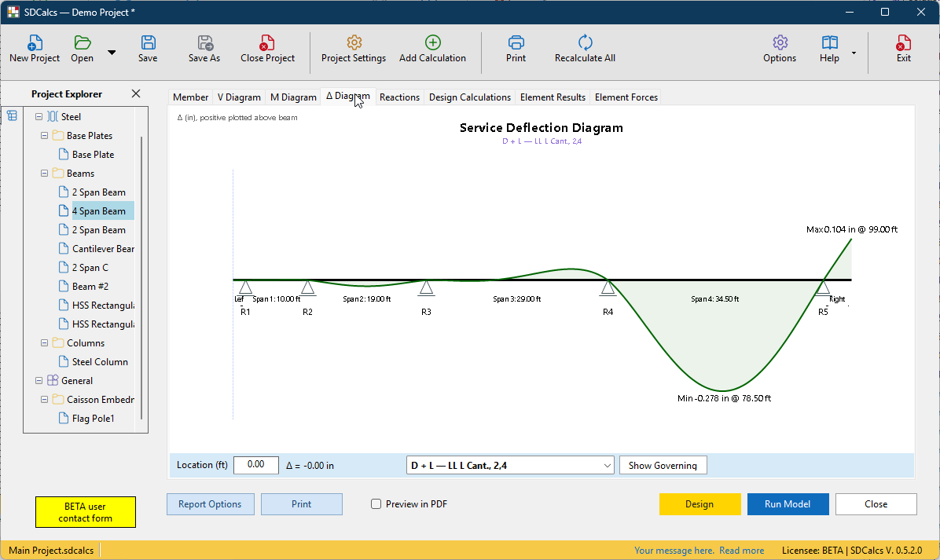Click the Read more link
940x560 pixels.
[742, 551]
